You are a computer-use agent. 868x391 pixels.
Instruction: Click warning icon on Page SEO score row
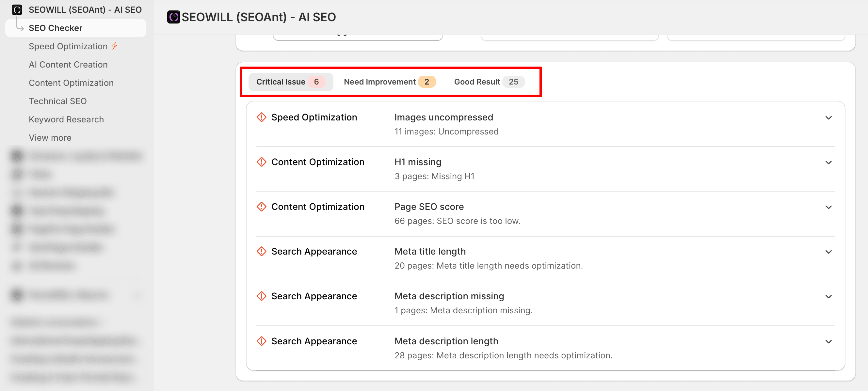[262, 207]
